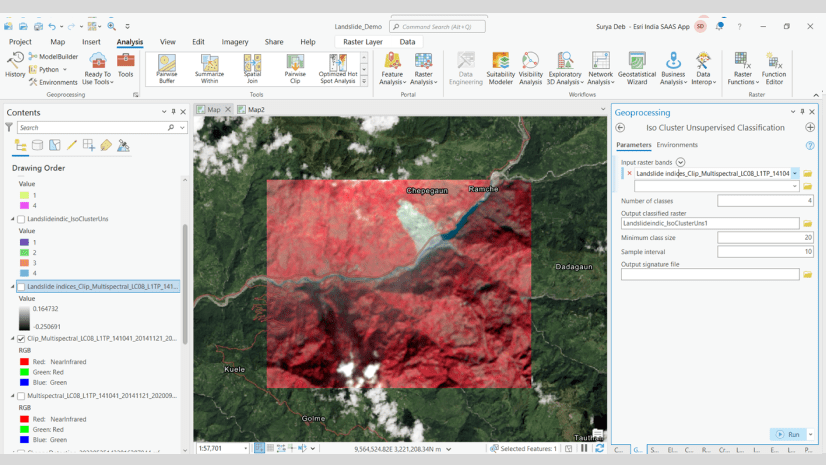The image size is (826, 465).
Task: Open the Tools toolbox icon
Action: [125, 65]
